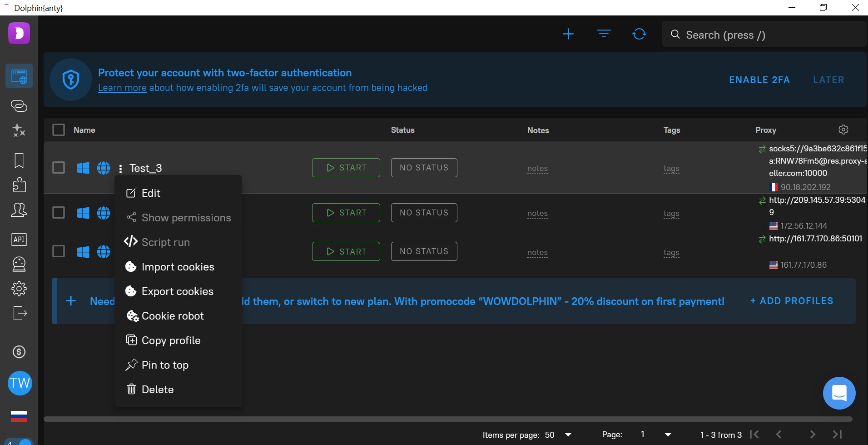The height and width of the screenshot is (445, 868).
Task: Open the Dolphin logo home icon
Action: (19, 33)
